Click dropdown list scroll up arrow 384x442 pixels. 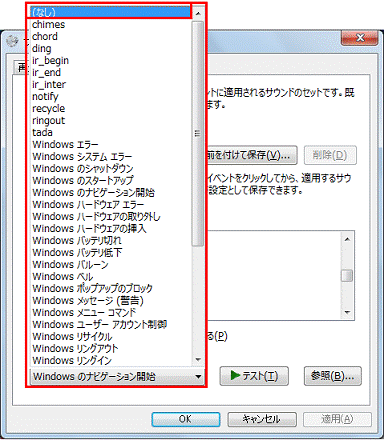click(x=198, y=13)
